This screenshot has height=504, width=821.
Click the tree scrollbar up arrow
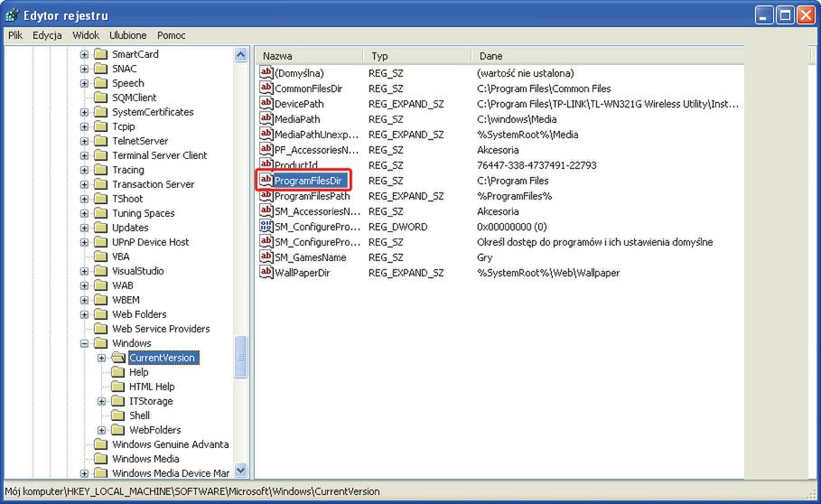241,54
